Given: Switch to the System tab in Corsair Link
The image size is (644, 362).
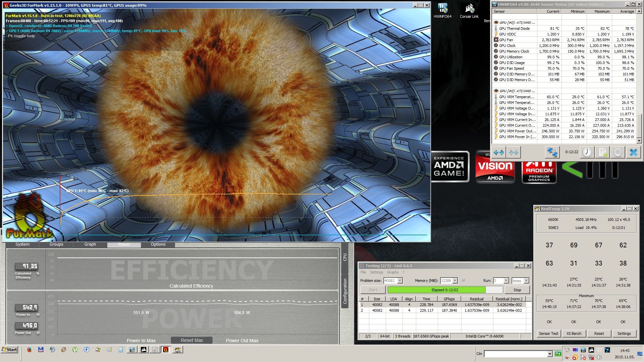Looking at the screenshot, I should tap(22, 244).
